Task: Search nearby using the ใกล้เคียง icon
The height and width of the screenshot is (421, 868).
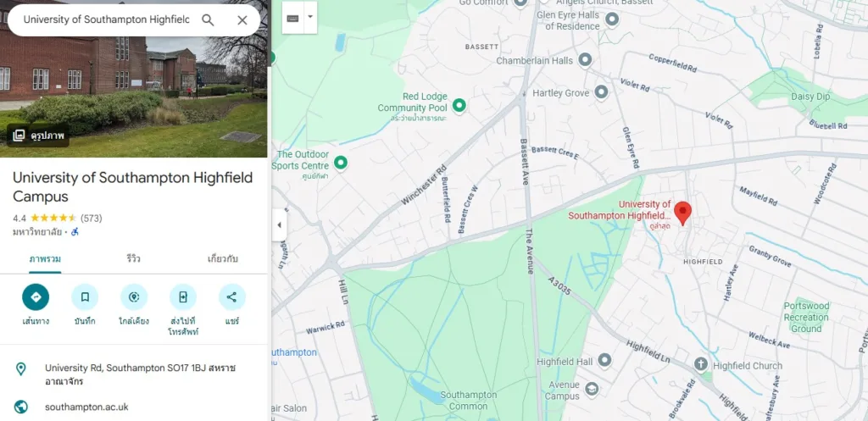Action: point(133,297)
